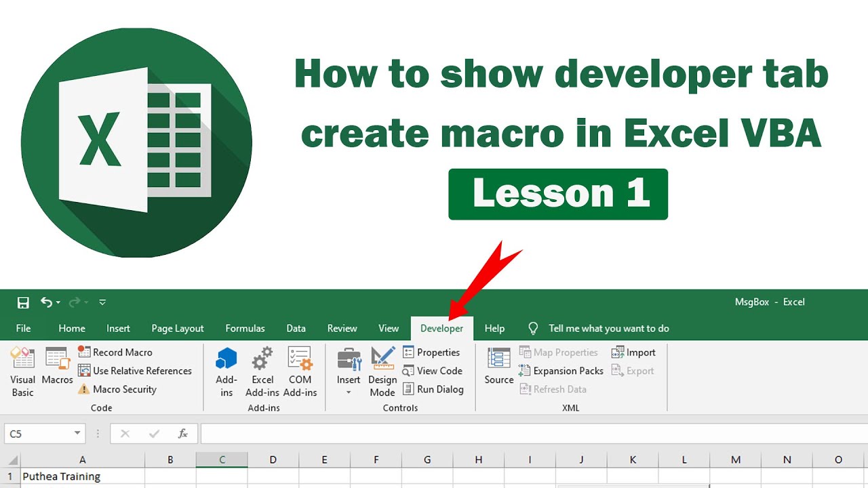Switch to the Home tab

pos(72,328)
